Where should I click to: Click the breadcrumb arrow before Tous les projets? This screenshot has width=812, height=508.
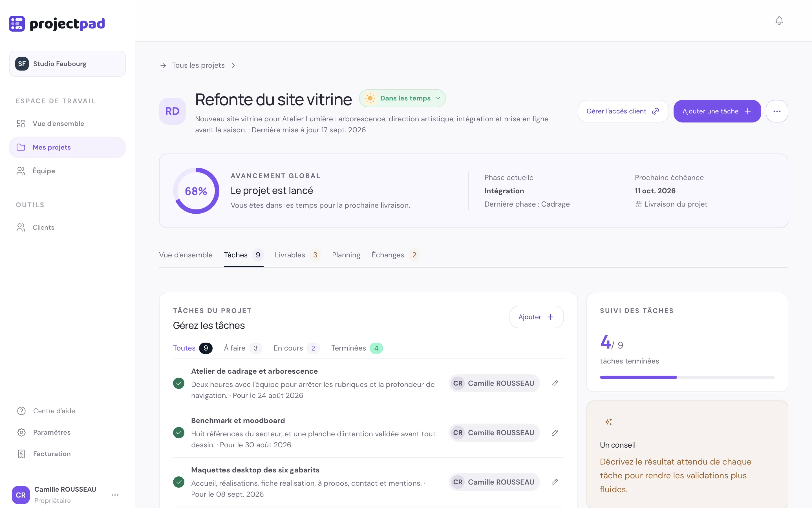[x=164, y=65]
